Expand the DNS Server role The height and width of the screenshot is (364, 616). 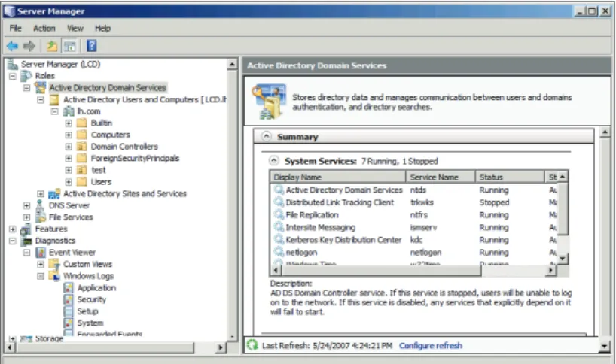(26, 205)
